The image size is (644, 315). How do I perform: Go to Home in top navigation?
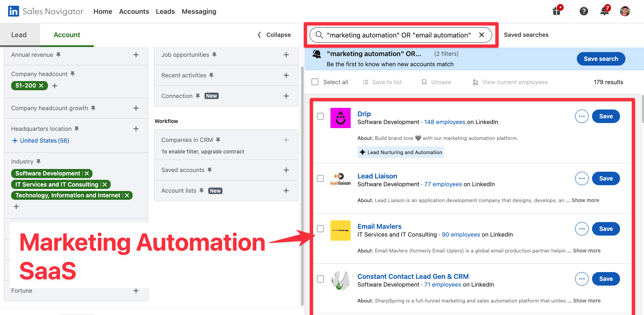tap(103, 11)
